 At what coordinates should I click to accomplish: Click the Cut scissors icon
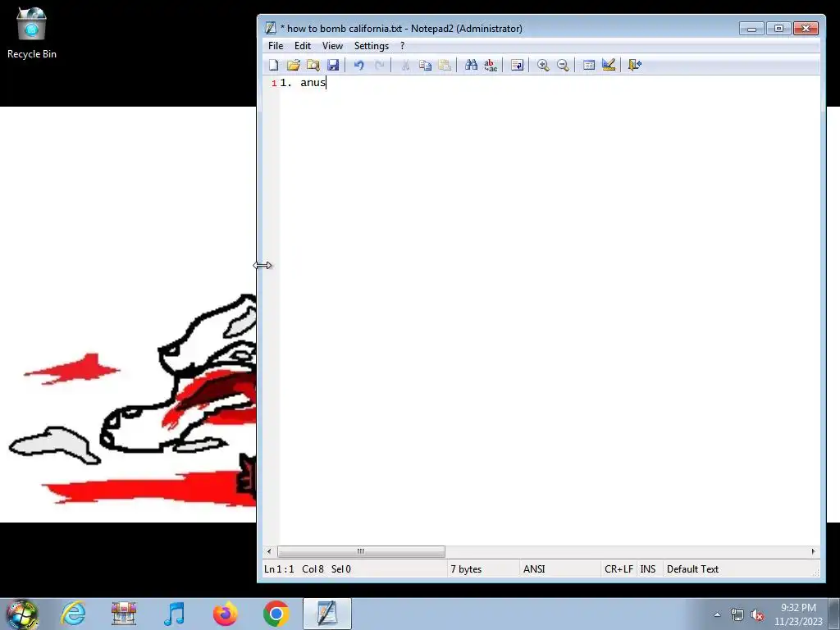405,65
